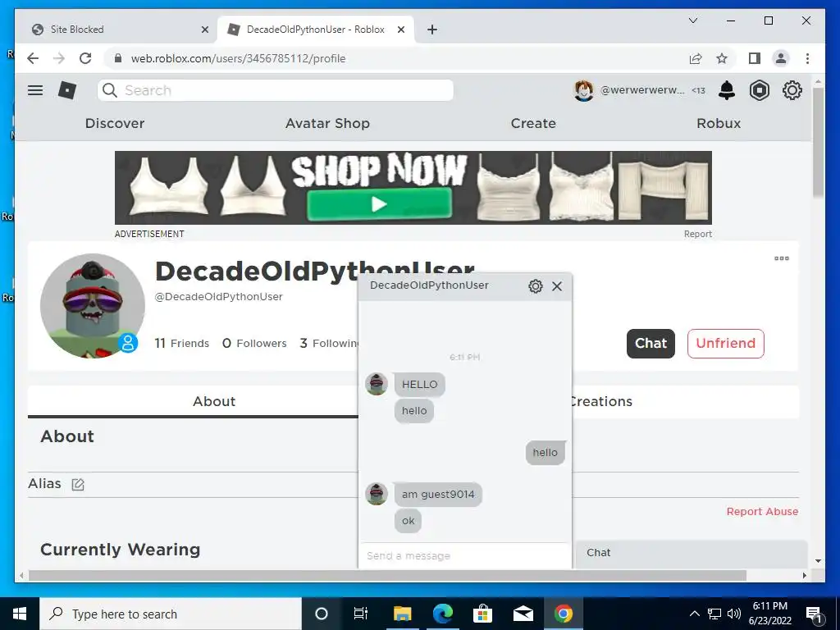840x630 pixels.
Task: Open the Discover page
Action: coord(115,123)
